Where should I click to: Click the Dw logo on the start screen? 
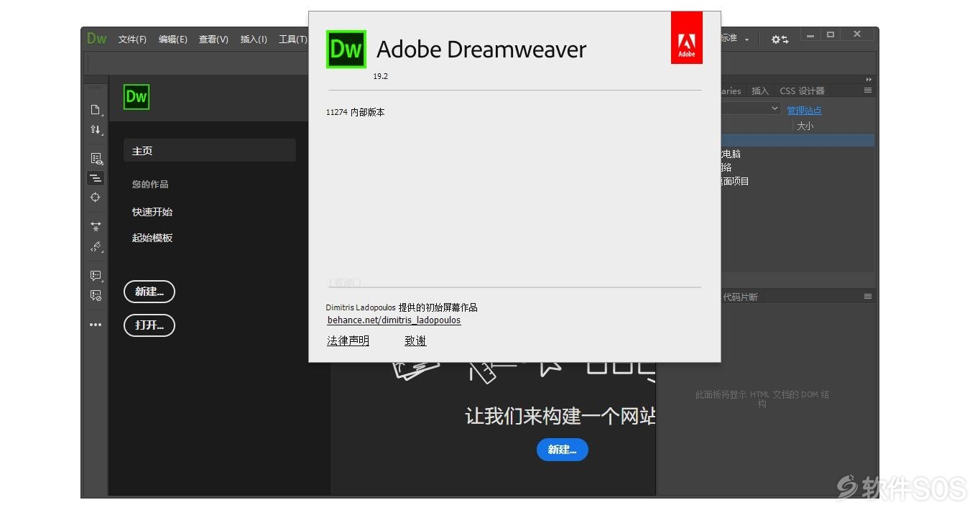coord(137,97)
